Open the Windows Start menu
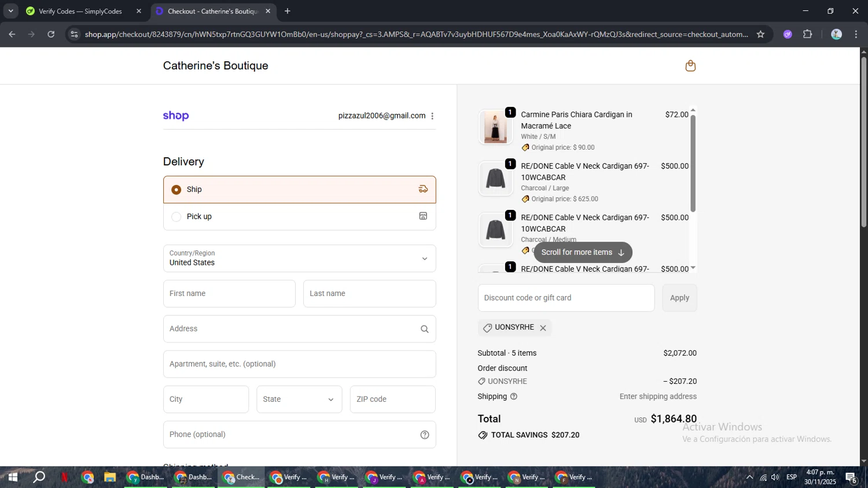The height and width of the screenshot is (488, 868). point(12,477)
